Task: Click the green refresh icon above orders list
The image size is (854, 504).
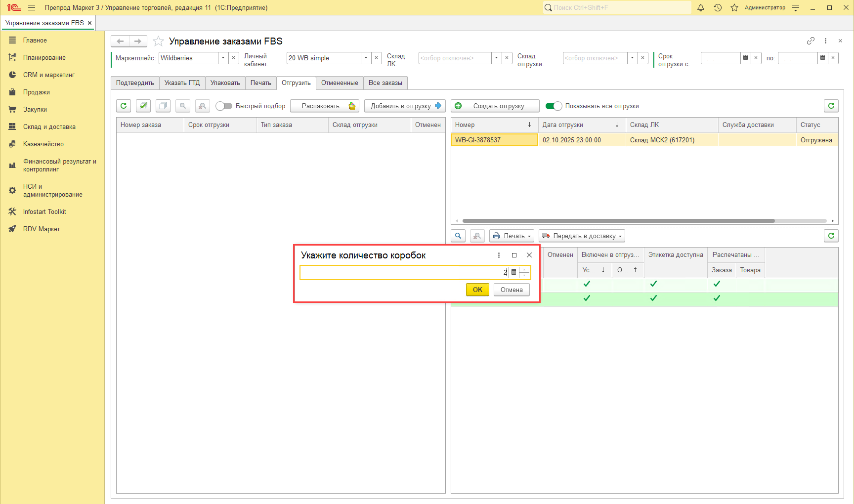Action: [124, 106]
